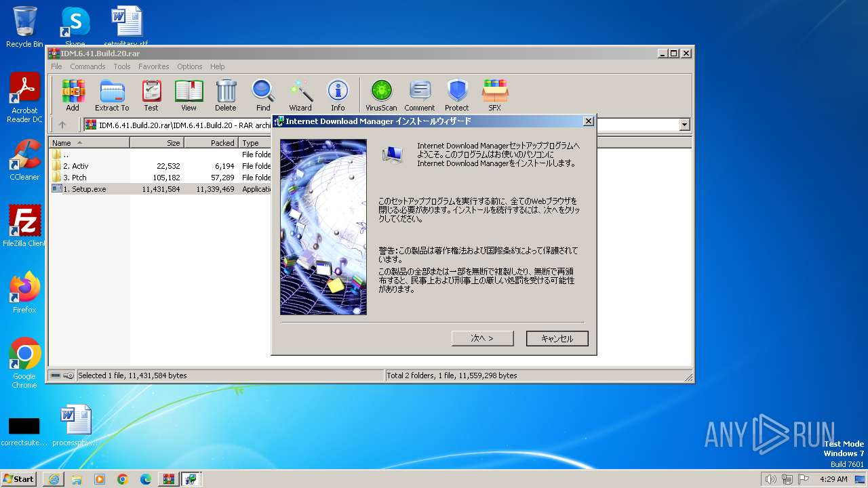868x488 pixels.
Task: Select the '2. Activ' folder row
Action: pos(161,166)
